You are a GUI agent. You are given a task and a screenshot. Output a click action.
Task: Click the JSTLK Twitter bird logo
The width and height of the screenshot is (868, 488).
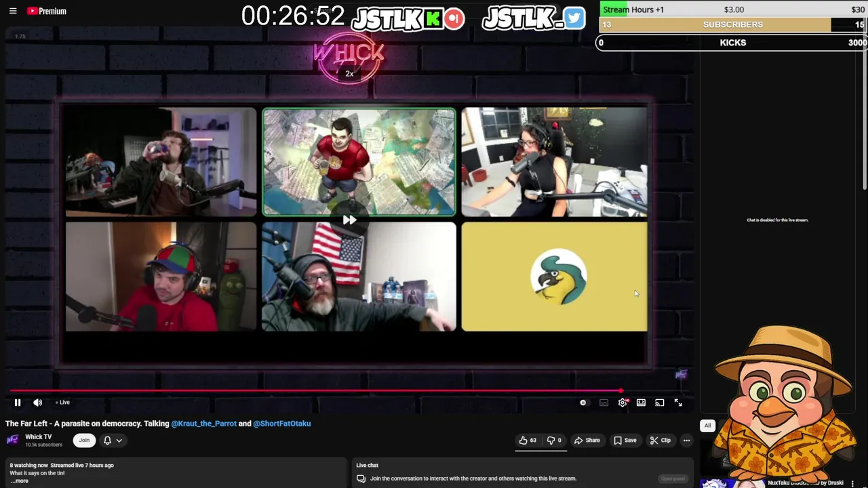(533, 19)
